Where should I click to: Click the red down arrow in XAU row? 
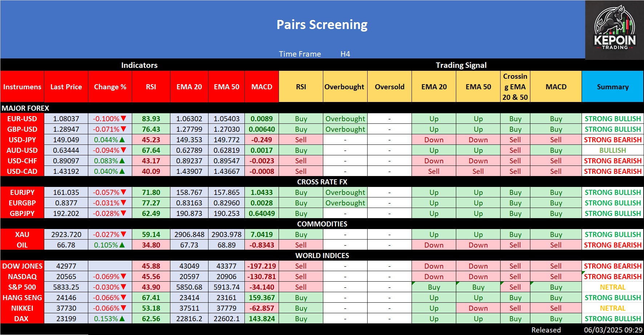tap(123, 234)
